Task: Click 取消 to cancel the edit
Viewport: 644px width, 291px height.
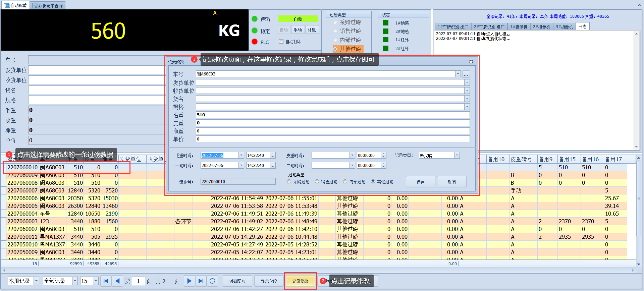Action: [452, 182]
